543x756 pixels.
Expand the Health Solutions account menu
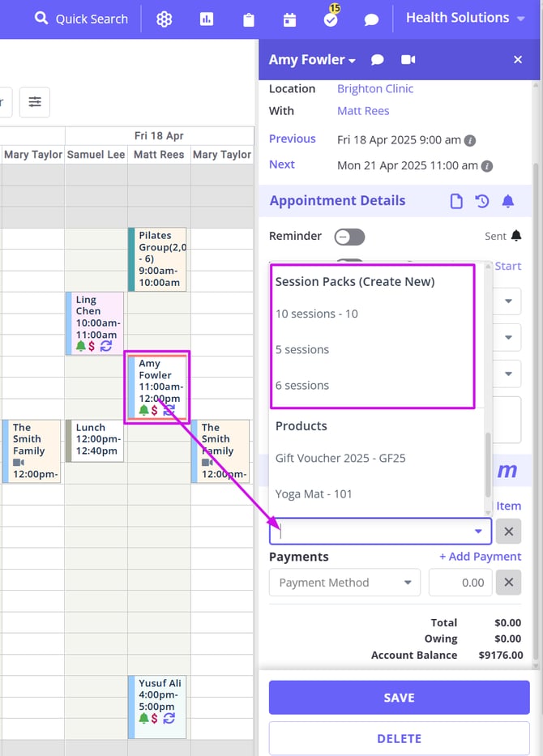click(x=466, y=18)
